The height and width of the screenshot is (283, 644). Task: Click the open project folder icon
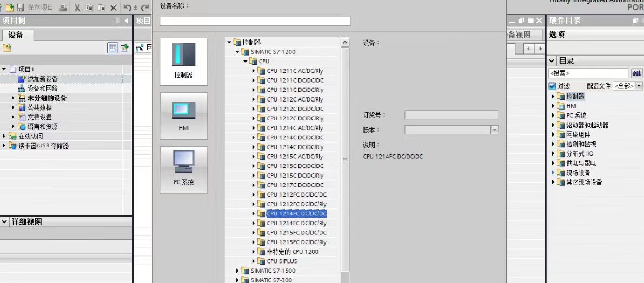[x=9, y=8]
